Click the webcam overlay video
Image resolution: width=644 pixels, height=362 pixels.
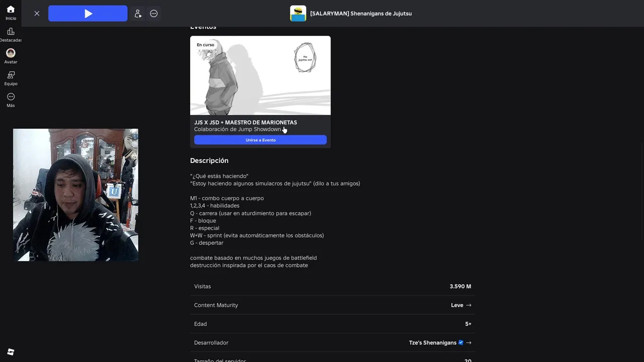[75, 195]
